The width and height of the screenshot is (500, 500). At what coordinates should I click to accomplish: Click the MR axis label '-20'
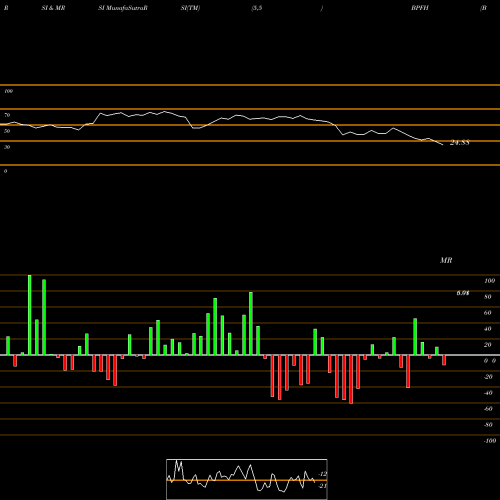488,377
